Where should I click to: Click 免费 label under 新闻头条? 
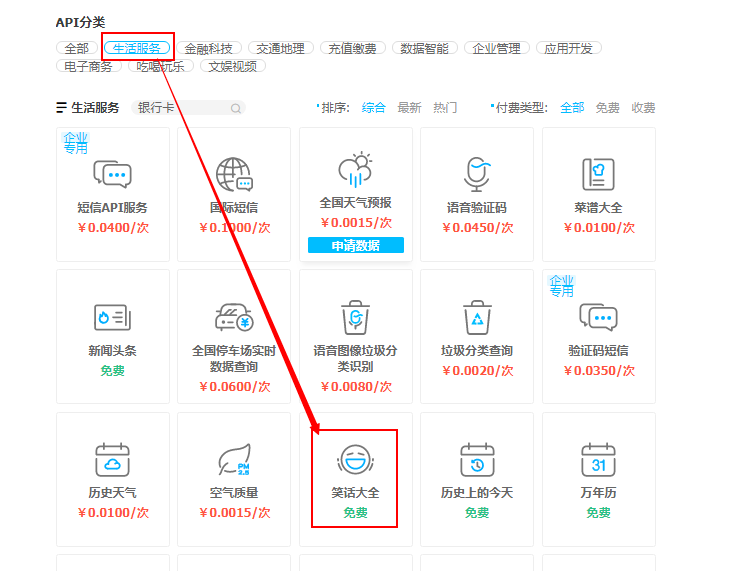click(112, 371)
